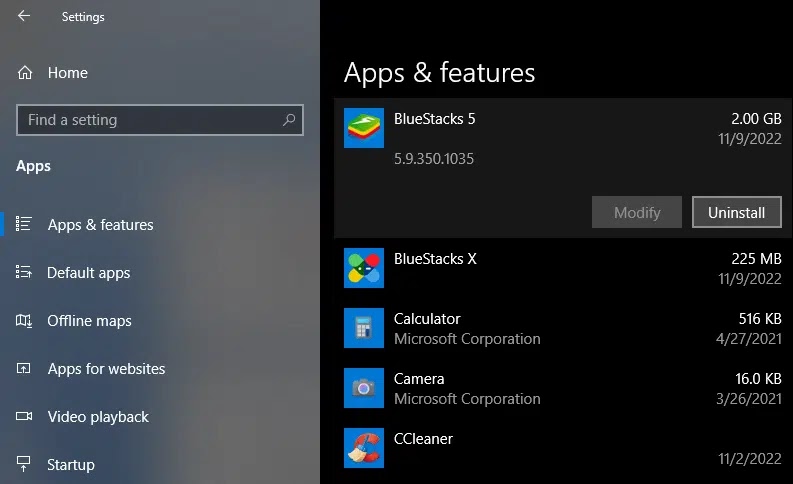
Task: Click the Default apps sidebar icon
Action: [24, 272]
